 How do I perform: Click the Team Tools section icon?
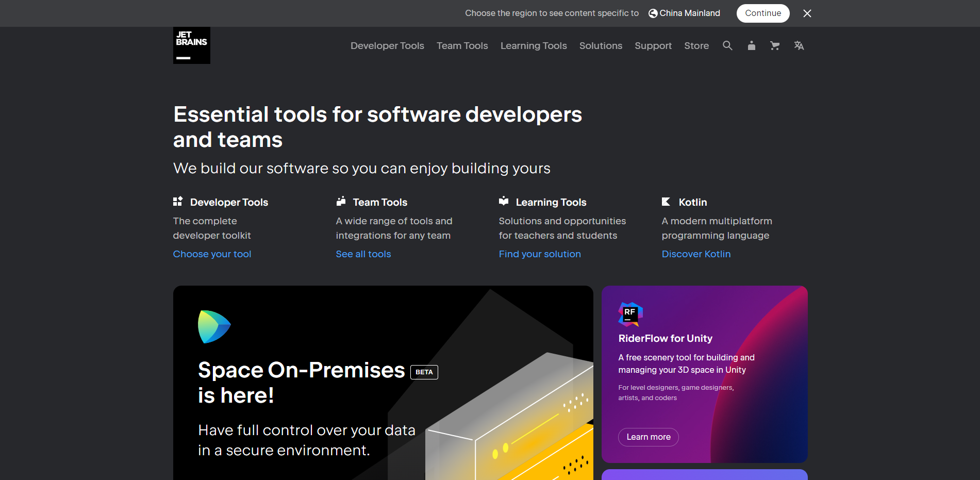[341, 201]
